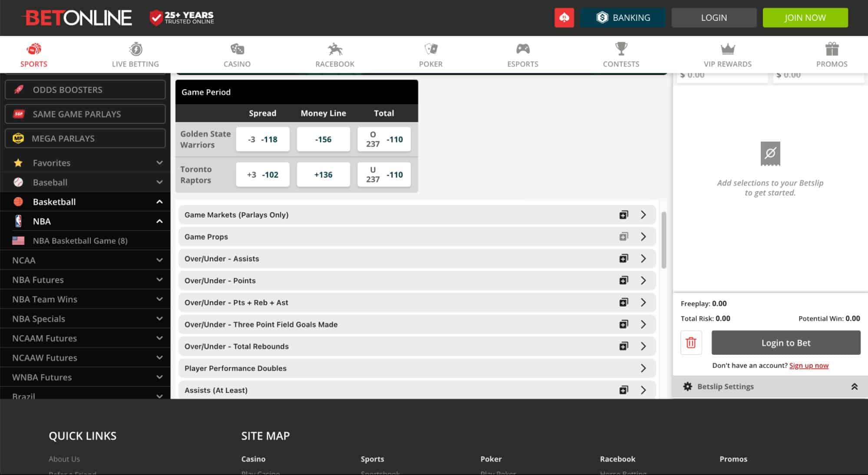Select the Racebook horse icon
868x475 pixels.
334,49
